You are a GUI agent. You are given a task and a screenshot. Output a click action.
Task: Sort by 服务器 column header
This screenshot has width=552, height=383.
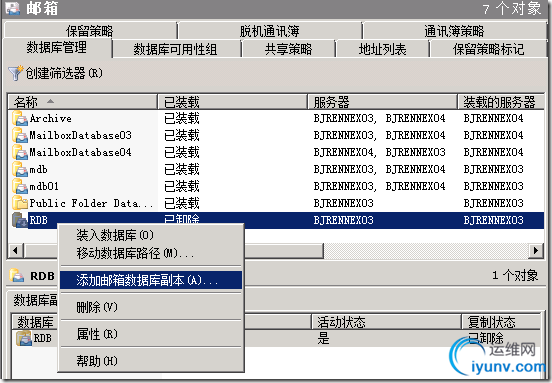382,102
